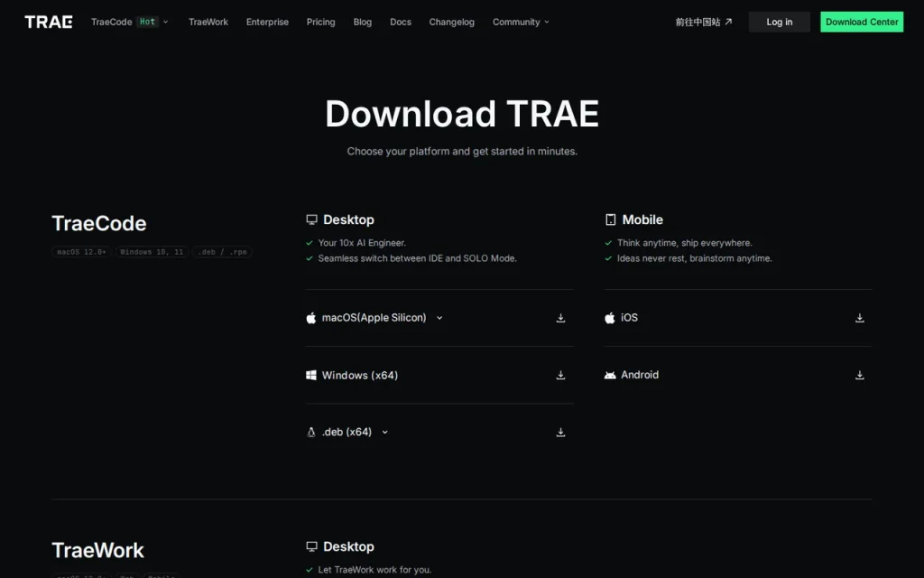
Task: View the Changelog page
Action: click(x=451, y=22)
